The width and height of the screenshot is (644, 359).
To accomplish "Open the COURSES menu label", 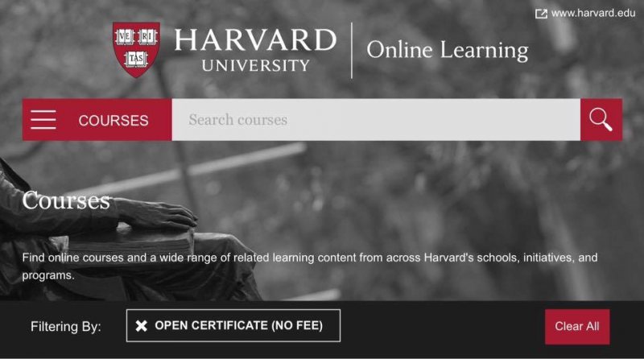I will (114, 121).
